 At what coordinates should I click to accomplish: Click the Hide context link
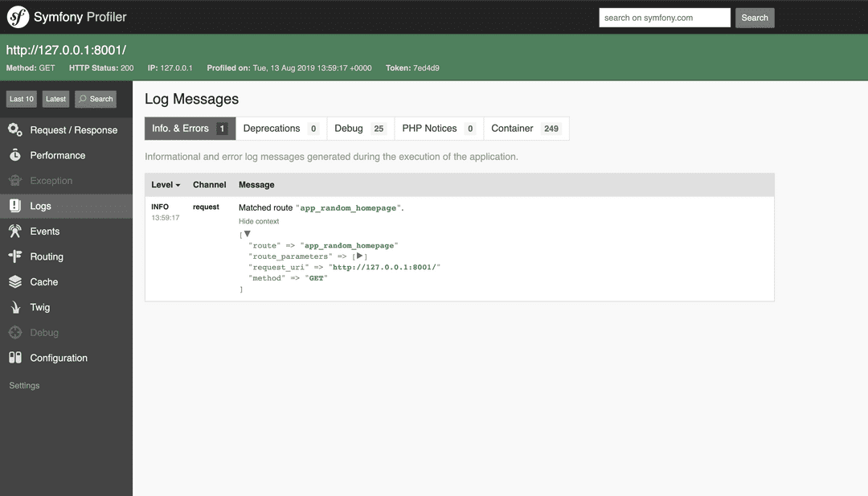point(257,221)
